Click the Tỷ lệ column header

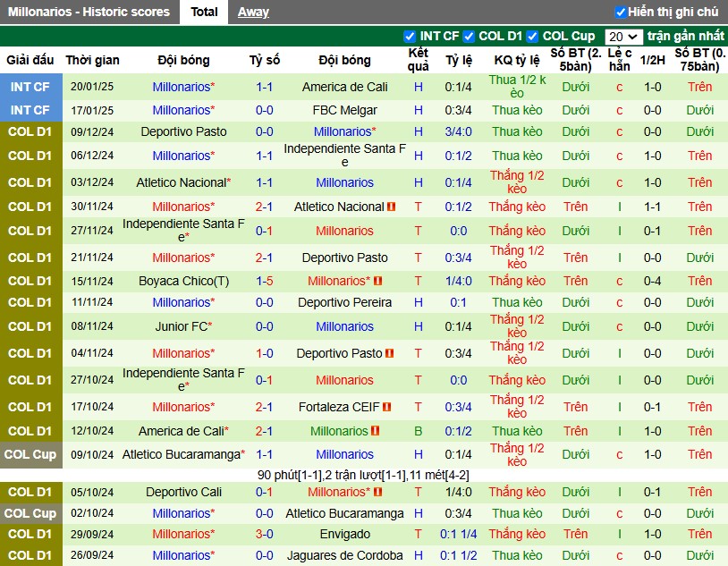(x=459, y=60)
